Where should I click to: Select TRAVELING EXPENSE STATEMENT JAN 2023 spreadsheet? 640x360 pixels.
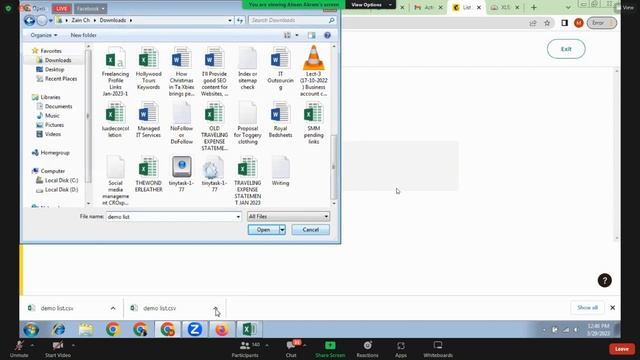pyautogui.click(x=247, y=180)
